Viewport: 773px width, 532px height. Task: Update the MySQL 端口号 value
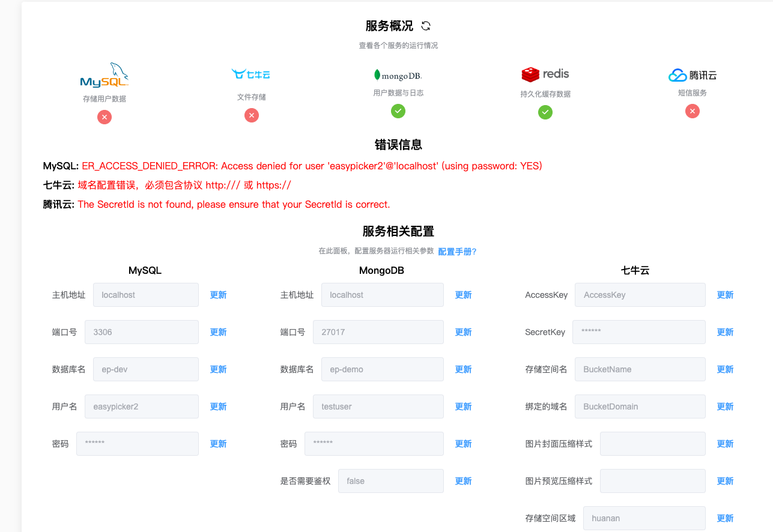(x=218, y=332)
